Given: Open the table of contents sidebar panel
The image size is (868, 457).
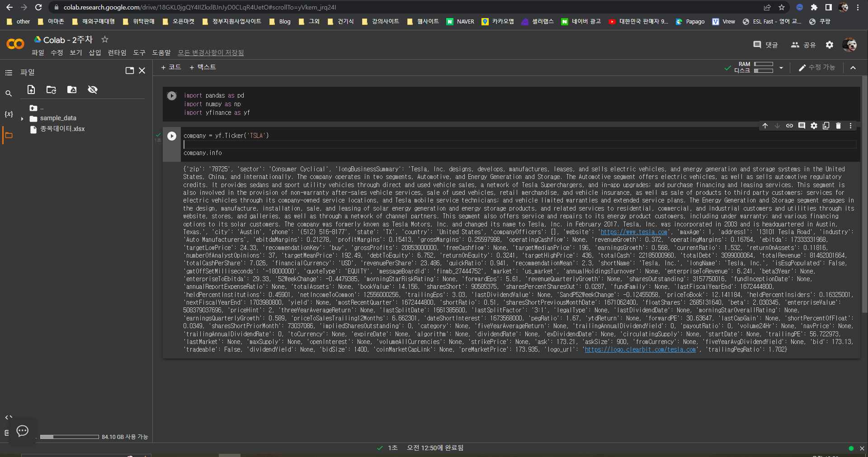Looking at the screenshot, I should (x=9, y=72).
